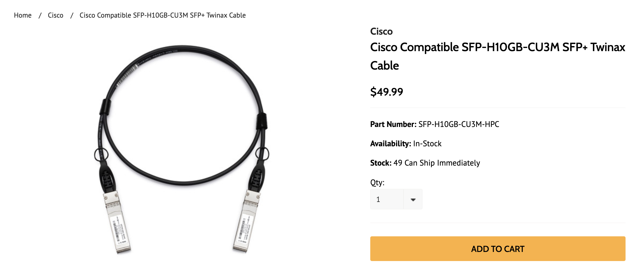This screenshot has height=267, width=644.
Task: Click the Qty quantity input field
Action: click(x=386, y=199)
